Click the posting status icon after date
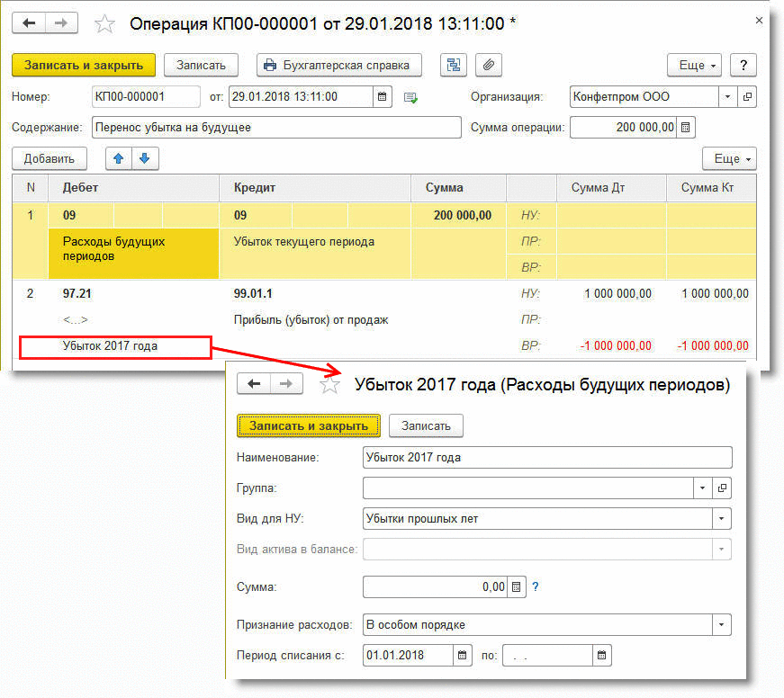 pos(411,97)
